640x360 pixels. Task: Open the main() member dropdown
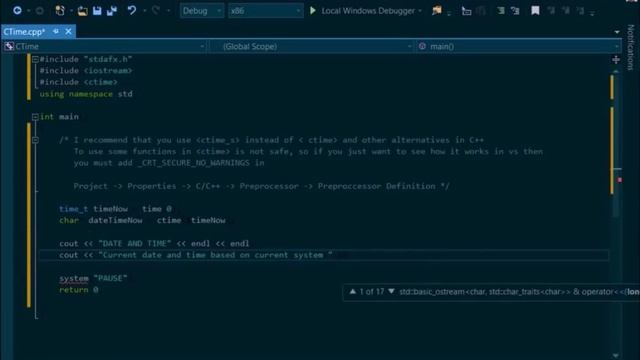point(518,47)
